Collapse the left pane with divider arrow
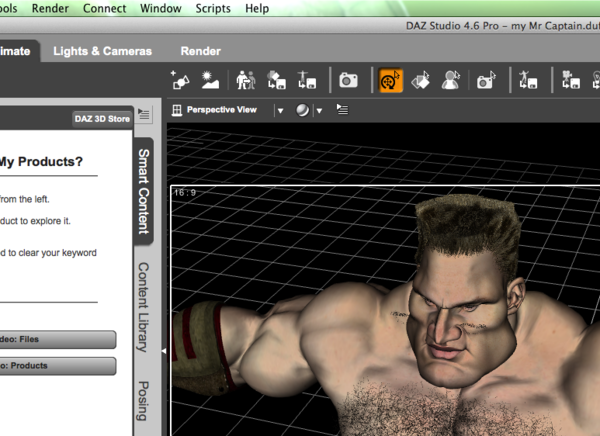 tap(164, 351)
